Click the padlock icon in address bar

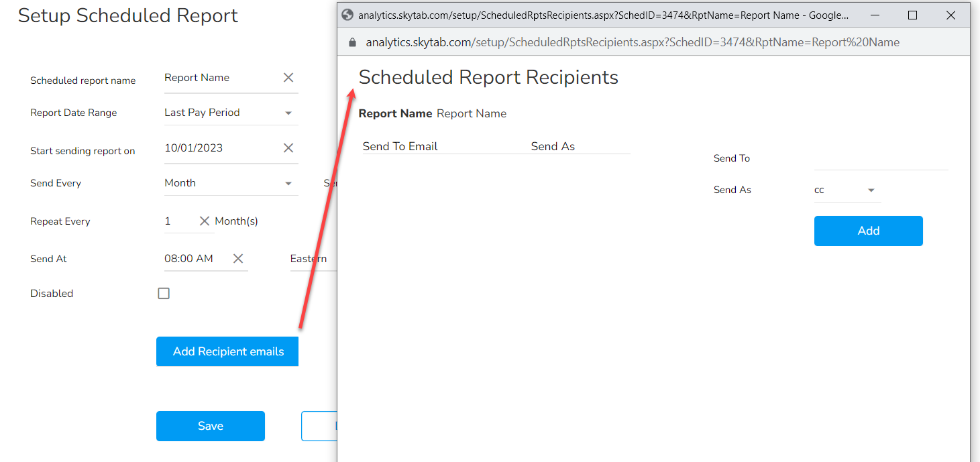[x=352, y=42]
